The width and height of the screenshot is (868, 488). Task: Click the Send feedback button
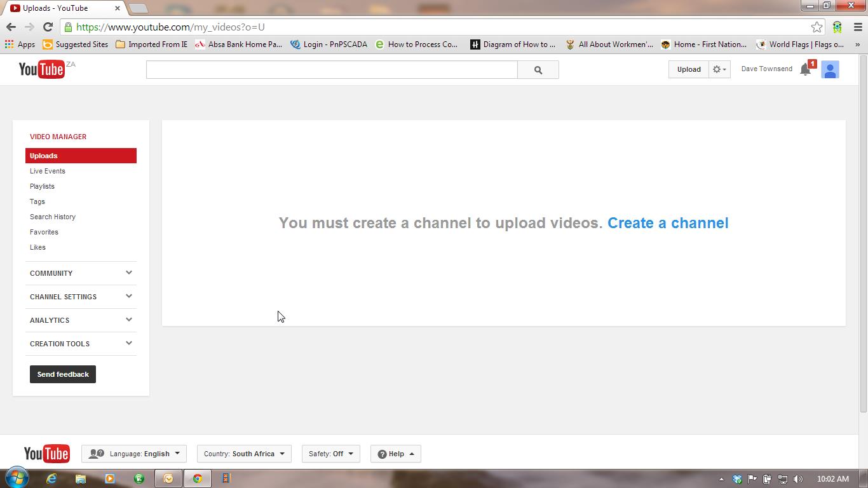[x=63, y=374]
